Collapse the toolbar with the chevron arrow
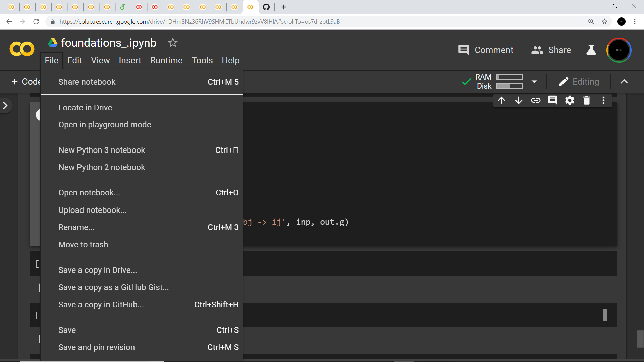 [624, 81]
